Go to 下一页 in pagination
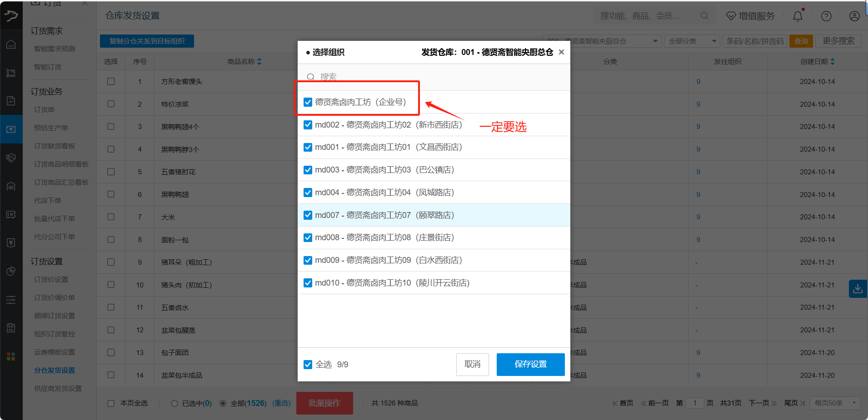Viewport: 868px width, 420px height. pos(763,403)
